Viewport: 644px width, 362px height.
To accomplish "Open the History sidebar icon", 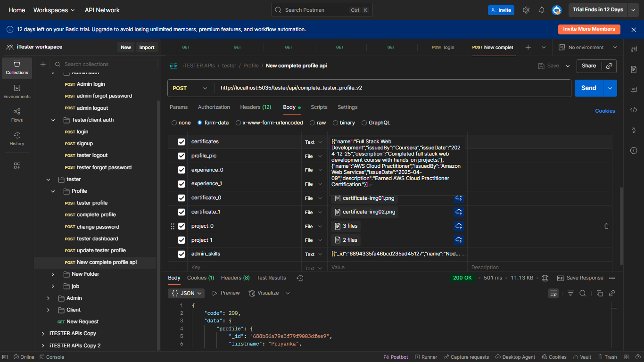I will point(17,139).
